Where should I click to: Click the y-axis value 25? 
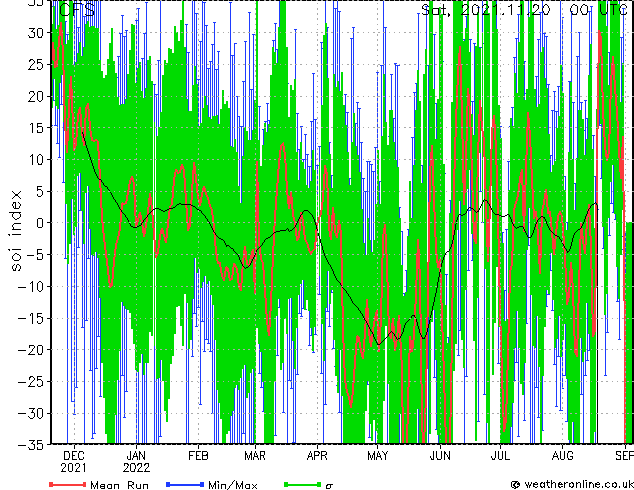36,65
